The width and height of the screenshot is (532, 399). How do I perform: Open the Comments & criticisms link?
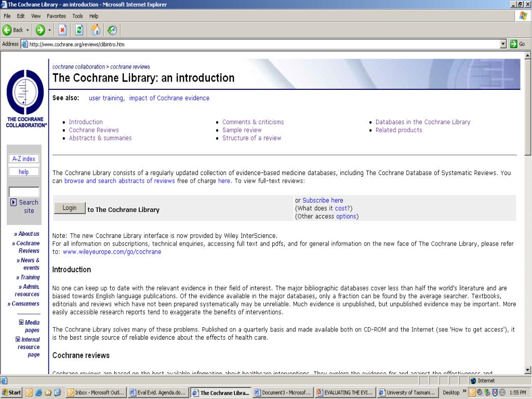click(253, 122)
